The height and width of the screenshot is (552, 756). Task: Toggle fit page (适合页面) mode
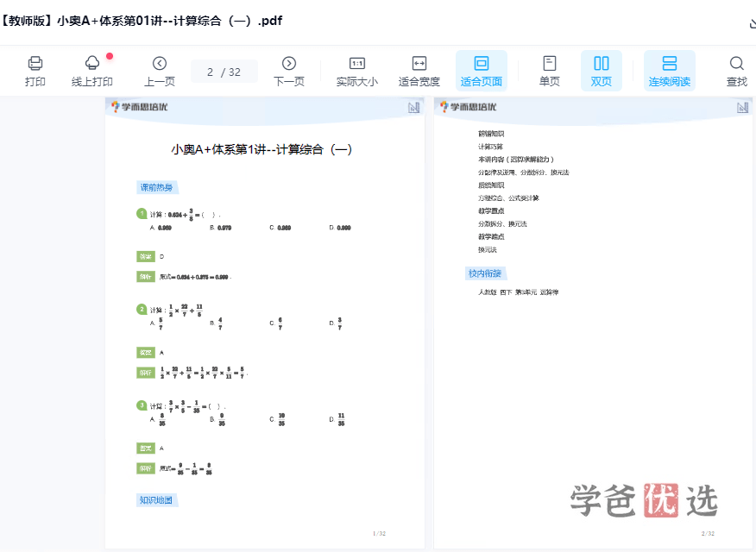click(482, 71)
